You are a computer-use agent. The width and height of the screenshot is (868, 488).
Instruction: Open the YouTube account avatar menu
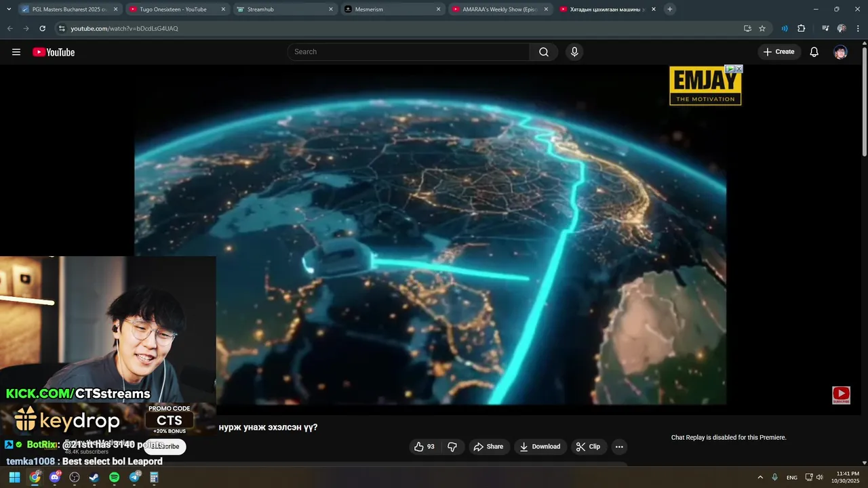[x=841, y=52]
